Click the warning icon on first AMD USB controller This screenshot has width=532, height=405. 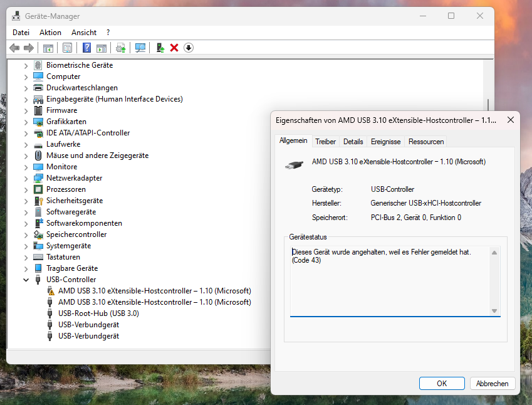(50, 291)
